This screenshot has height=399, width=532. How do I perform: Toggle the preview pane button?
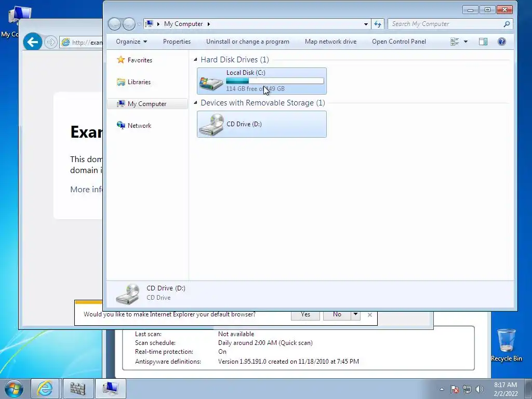coord(483,42)
